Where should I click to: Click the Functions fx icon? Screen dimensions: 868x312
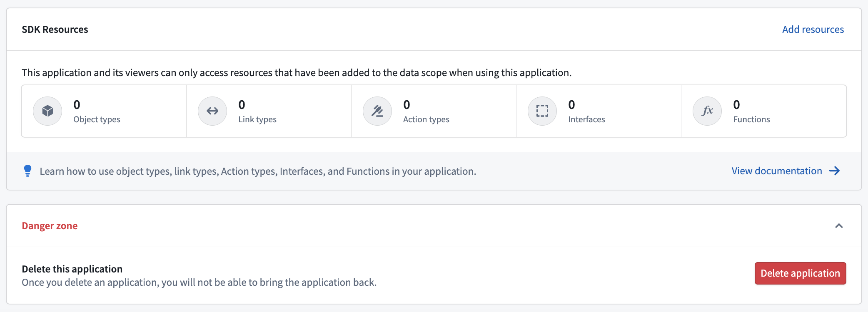(707, 111)
